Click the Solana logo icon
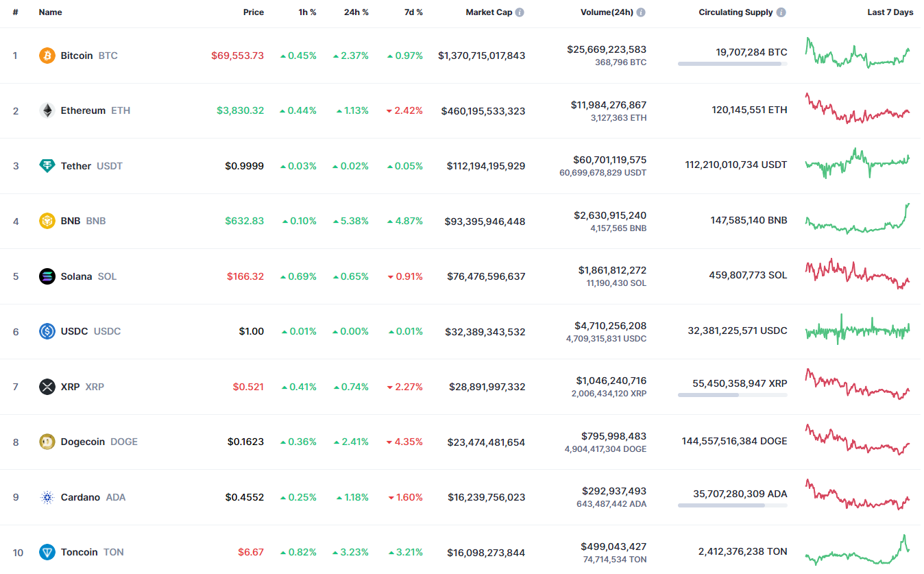This screenshot has height=574, width=924. 47,276
